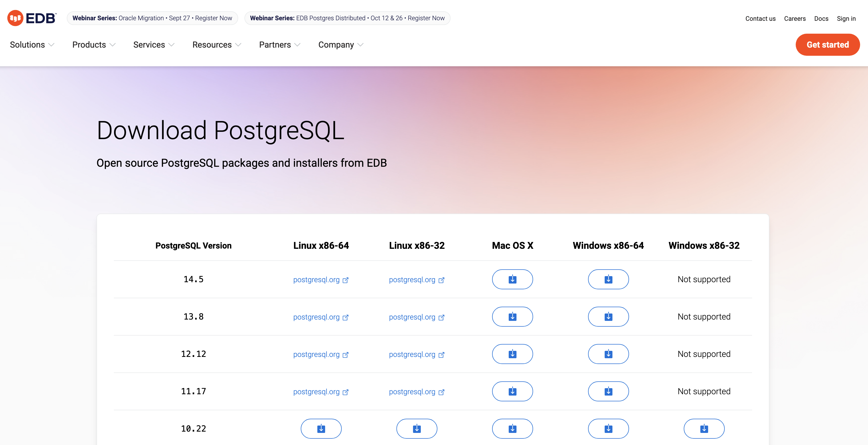Go to the Careers page
Image resolution: width=868 pixels, height=445 pixels.
[795, 18]
